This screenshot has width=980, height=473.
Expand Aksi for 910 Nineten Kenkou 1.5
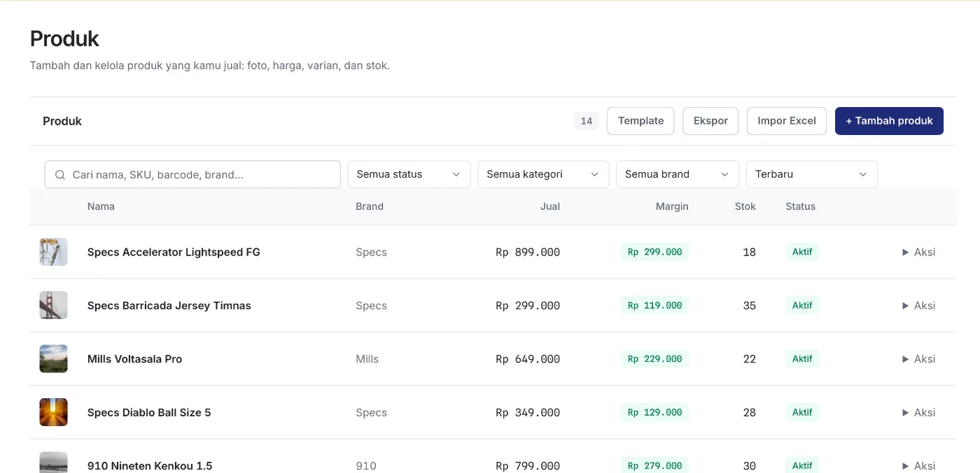tap(918, 466)
